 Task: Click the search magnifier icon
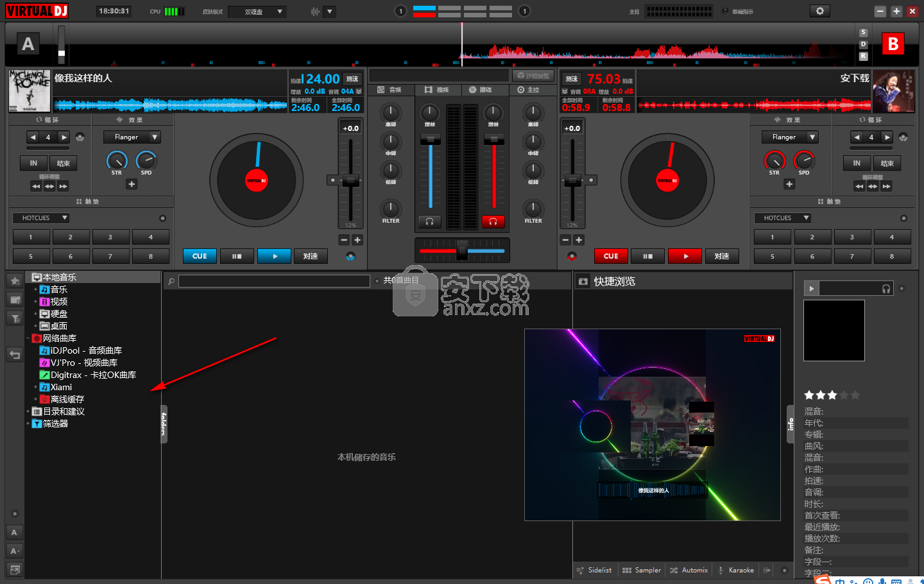tap(171, 281)
